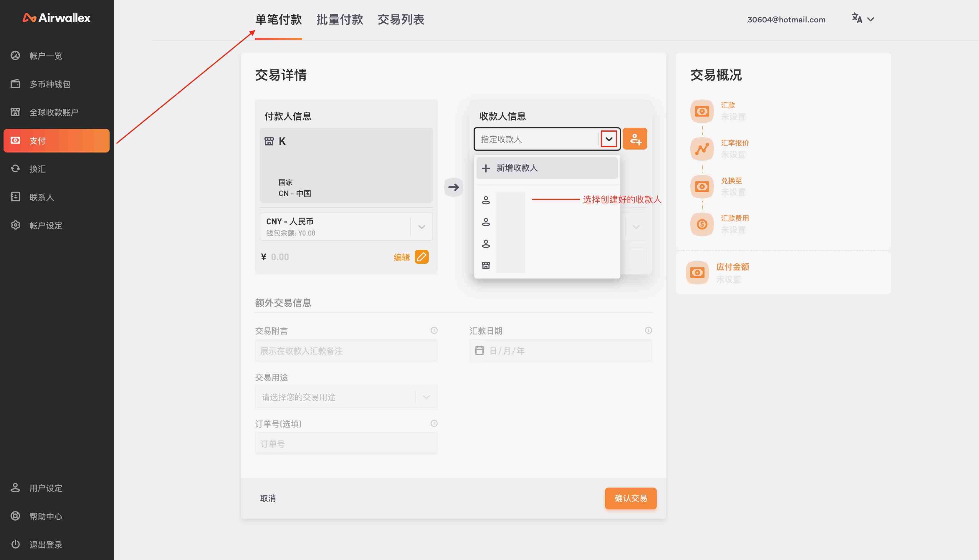Switch to the 交易列表 tab

(x=401, y=18)
